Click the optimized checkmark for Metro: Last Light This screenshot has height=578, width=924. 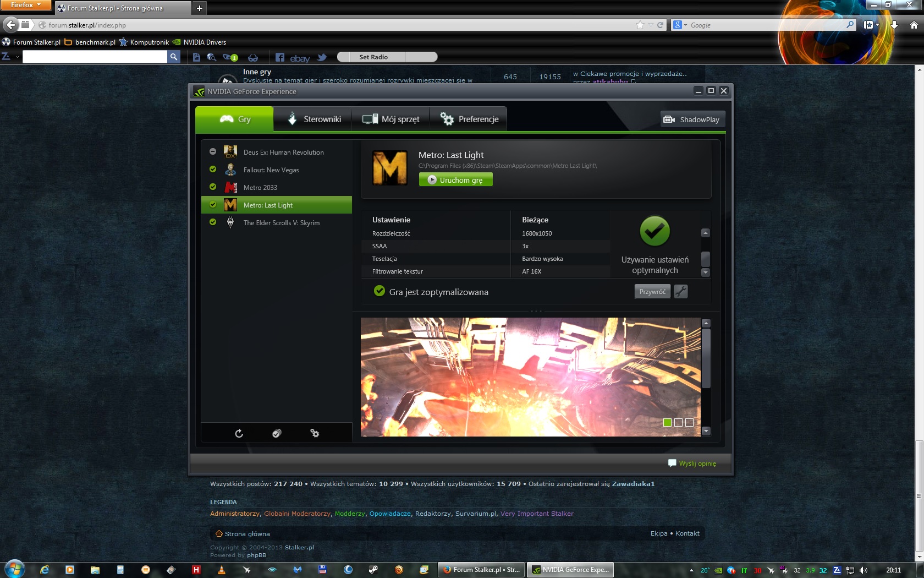pos(213,204)
